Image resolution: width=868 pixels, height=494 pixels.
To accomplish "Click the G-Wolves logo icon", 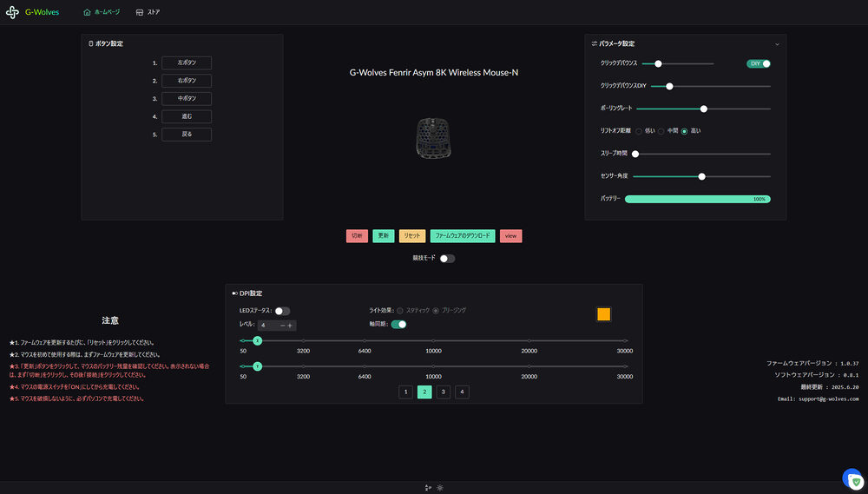I will 12,12.
